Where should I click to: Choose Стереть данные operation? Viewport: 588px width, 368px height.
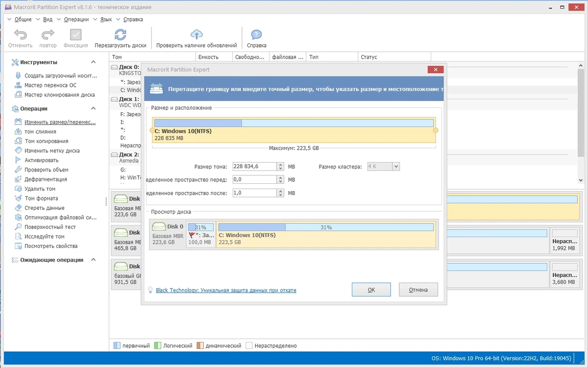click(45, 208)
